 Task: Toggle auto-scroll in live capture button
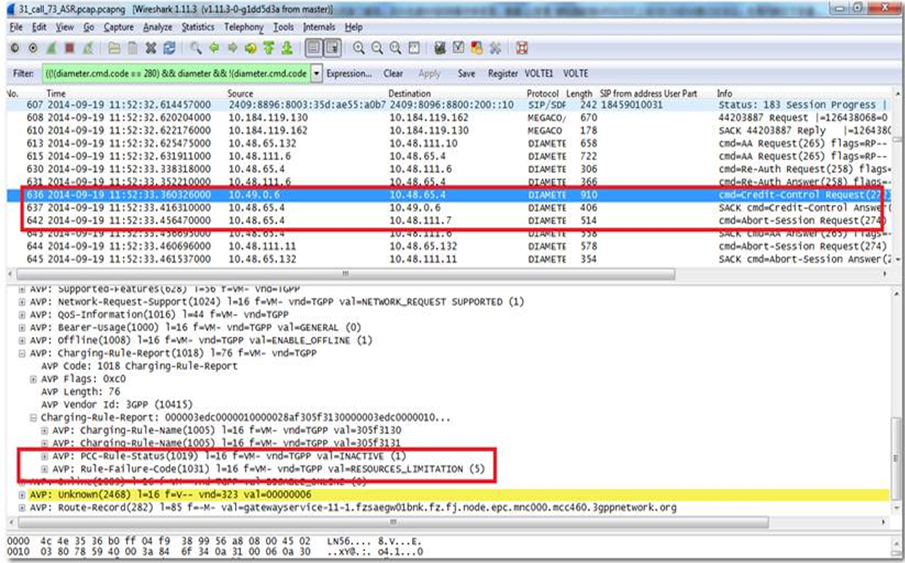point(332,49)
